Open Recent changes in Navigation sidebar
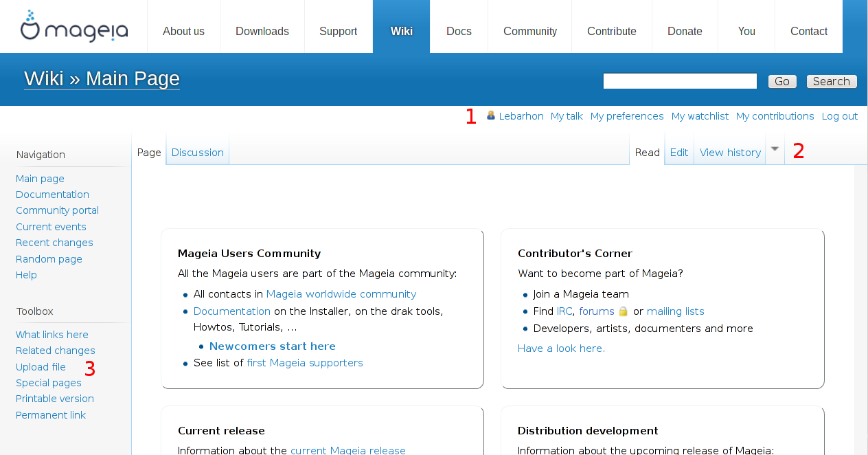The height and width of the screenshot is (455, 868). [54, 243]
